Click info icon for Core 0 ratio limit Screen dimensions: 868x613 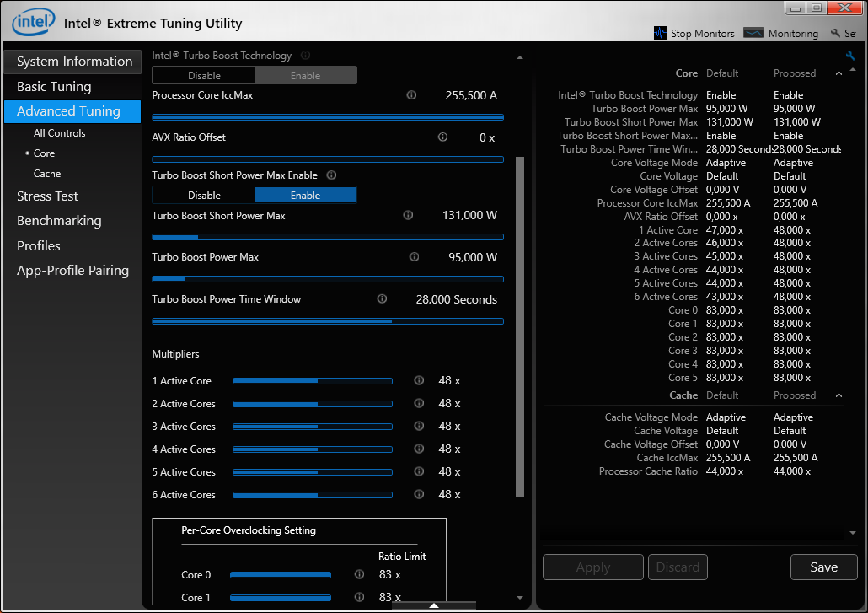tap(359, 574)
